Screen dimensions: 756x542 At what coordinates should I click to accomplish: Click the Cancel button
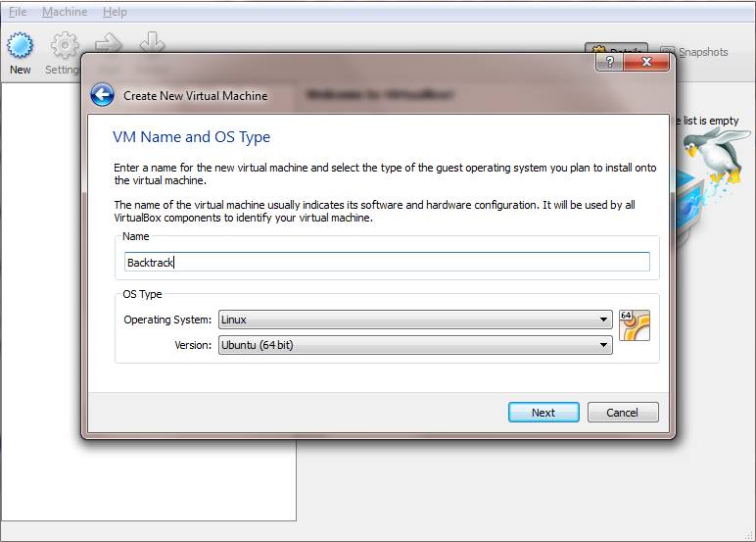pos(623,413)
